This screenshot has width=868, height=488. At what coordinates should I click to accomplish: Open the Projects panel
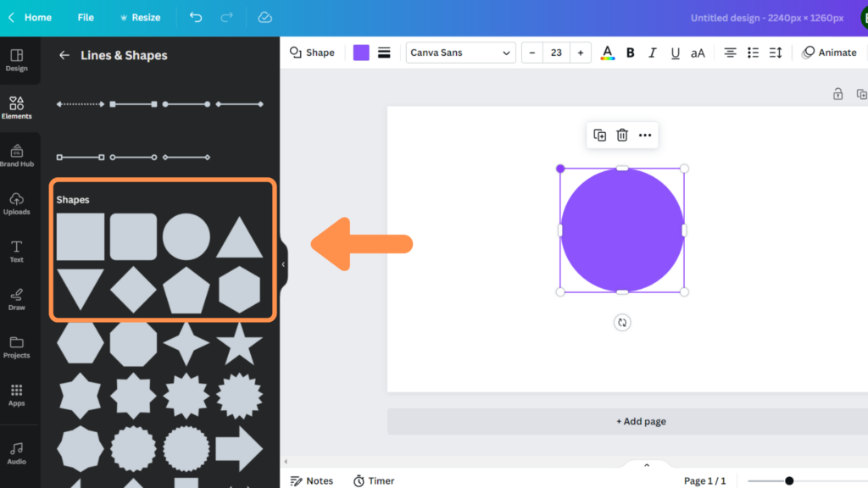point(17,347)
